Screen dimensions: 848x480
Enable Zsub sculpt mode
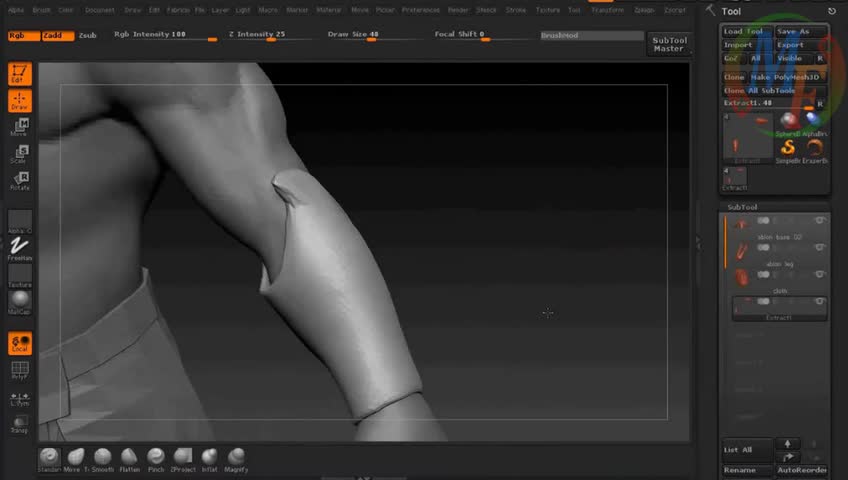[x=88, y=36]
